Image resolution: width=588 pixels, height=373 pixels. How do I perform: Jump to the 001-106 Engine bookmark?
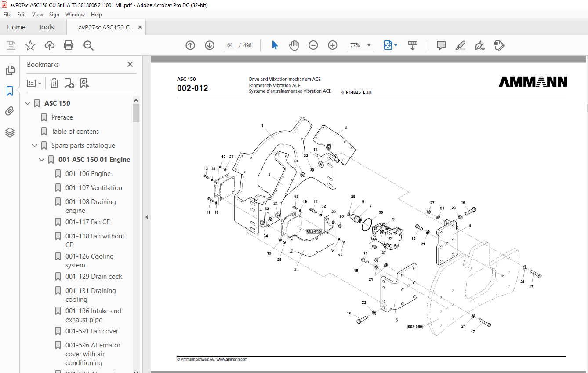[88, 174]
